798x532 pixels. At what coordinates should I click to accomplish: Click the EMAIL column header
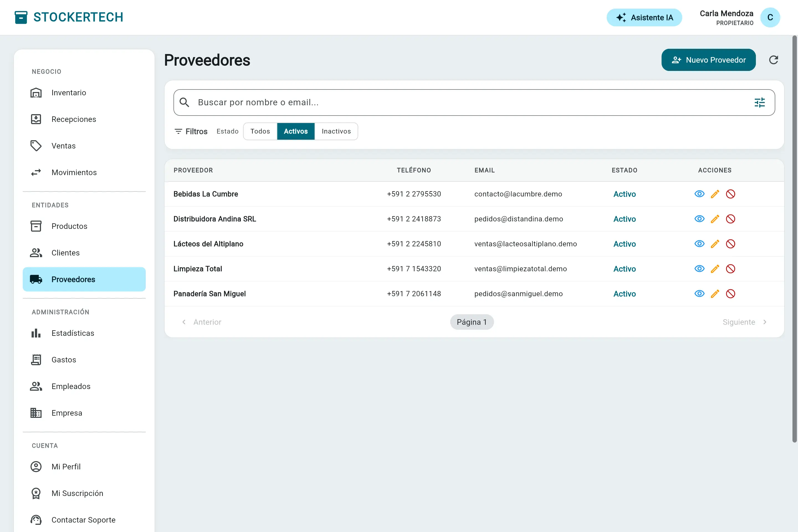[485, 170]
